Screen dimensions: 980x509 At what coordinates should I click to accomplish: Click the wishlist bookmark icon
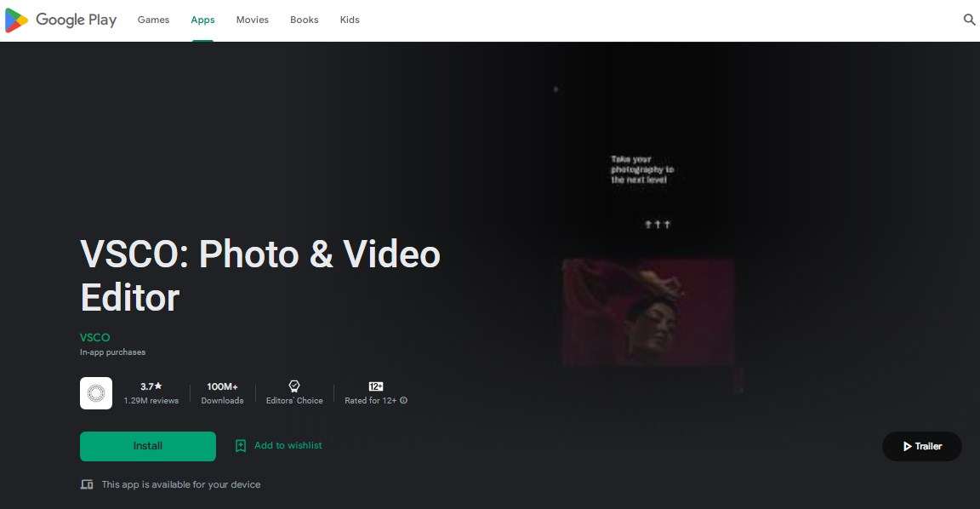[x=241, y=446]
